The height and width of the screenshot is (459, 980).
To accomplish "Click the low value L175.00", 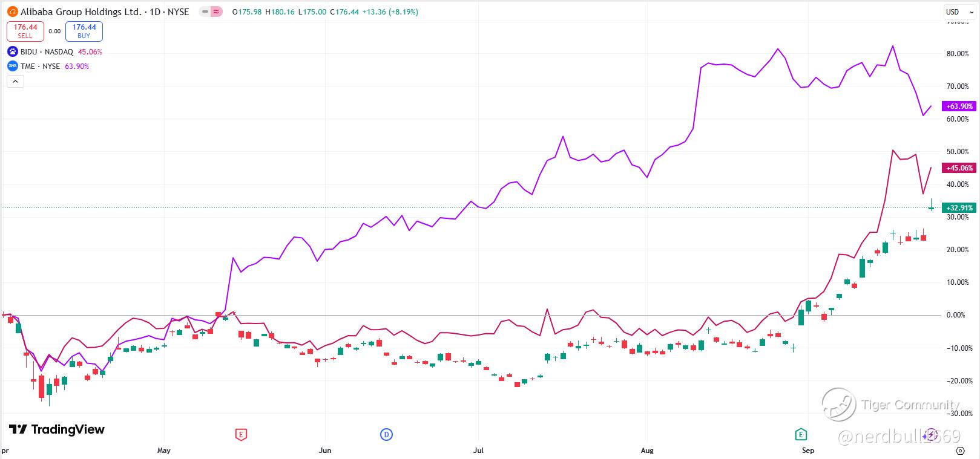I will tap(312, 11).
